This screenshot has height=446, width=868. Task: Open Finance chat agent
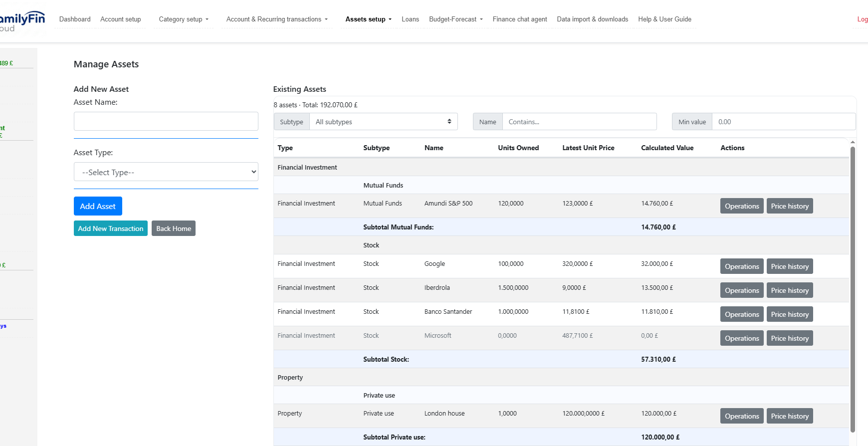pos(520,19)
